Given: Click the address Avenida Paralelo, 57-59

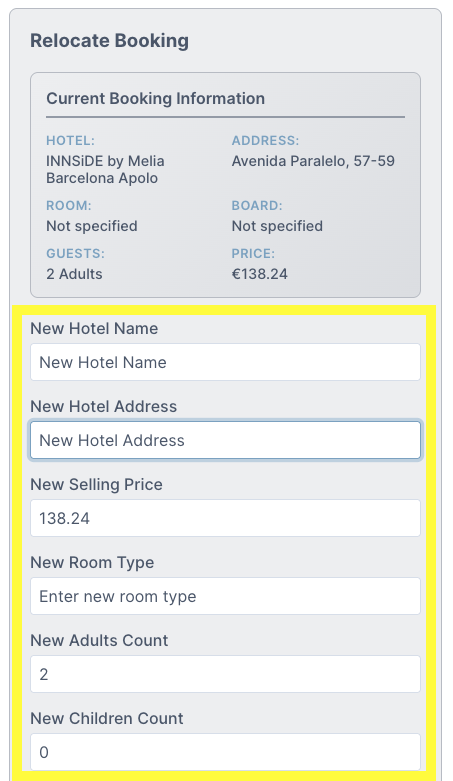Looking at the screenshot, I should click(x=313, y=161).
